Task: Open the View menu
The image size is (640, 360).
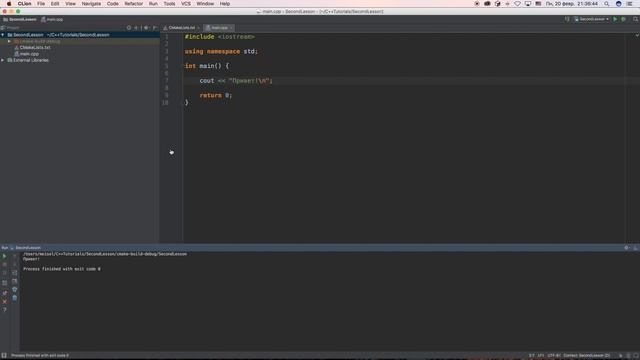Action: tap(71, 4)
